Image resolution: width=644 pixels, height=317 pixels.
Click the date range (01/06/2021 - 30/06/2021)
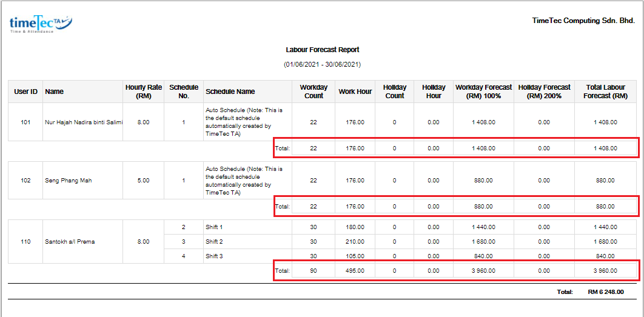tap(323, 64)
